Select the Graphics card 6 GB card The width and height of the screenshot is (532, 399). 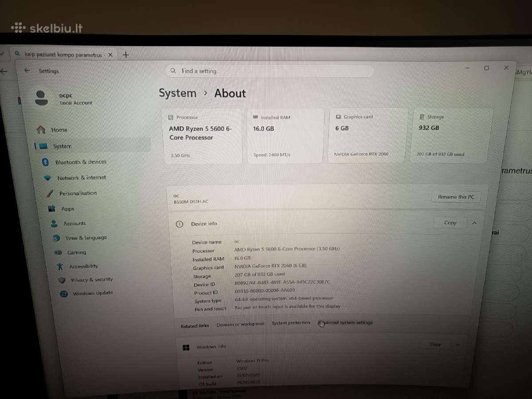(x=368, y=135)
